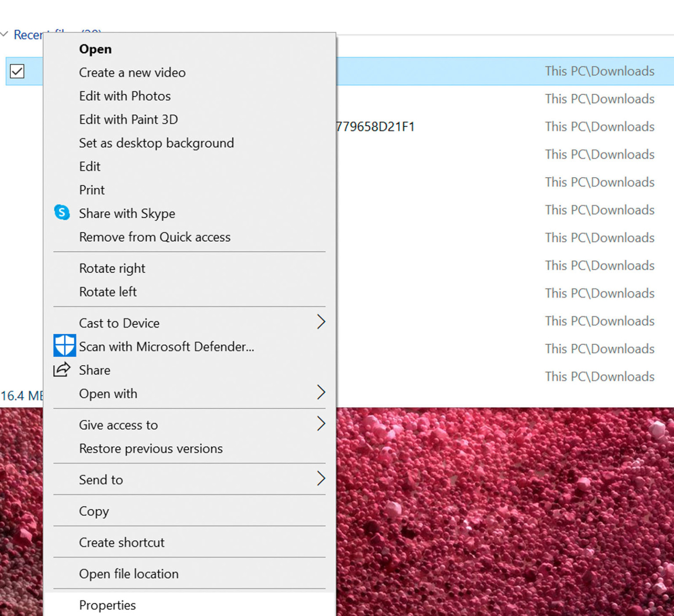Click the Skype icon beside Share with Skype
Viewport: 674px width, 616px height.
tap(62, 212)
